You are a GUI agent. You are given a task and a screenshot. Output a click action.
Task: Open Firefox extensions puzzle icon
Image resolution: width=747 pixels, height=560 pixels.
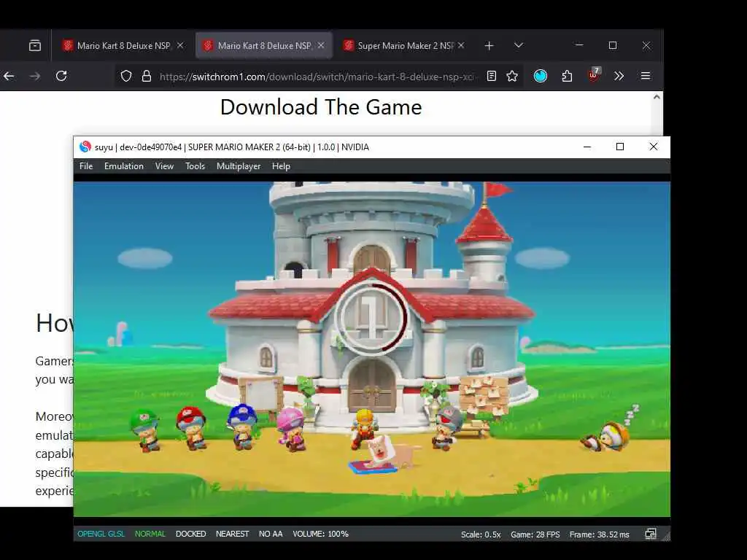(x=567, y=76)
